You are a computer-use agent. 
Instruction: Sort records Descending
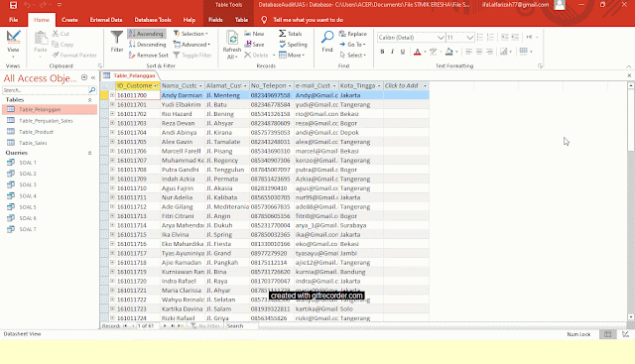click(148, 45)
